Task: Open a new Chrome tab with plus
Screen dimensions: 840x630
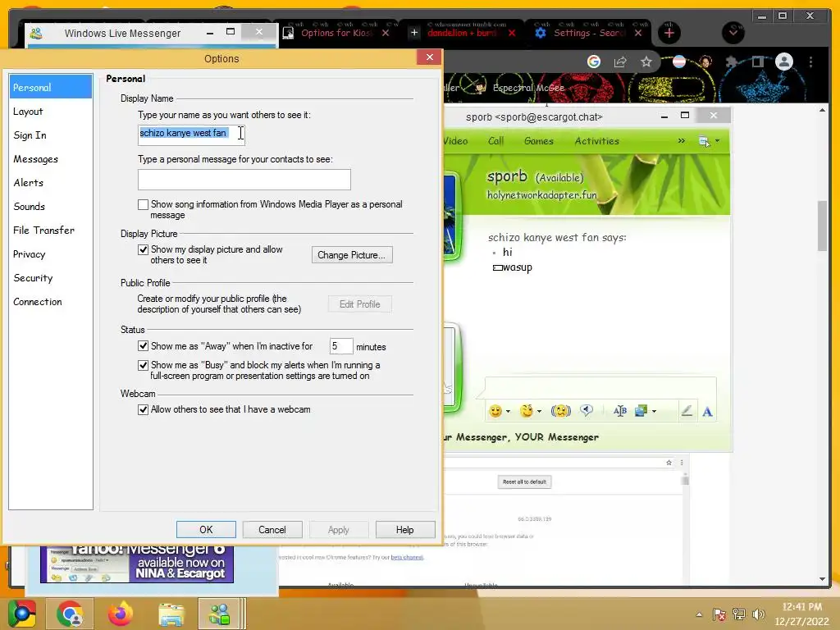Action: pyautogui.click(x=669, y=33)
